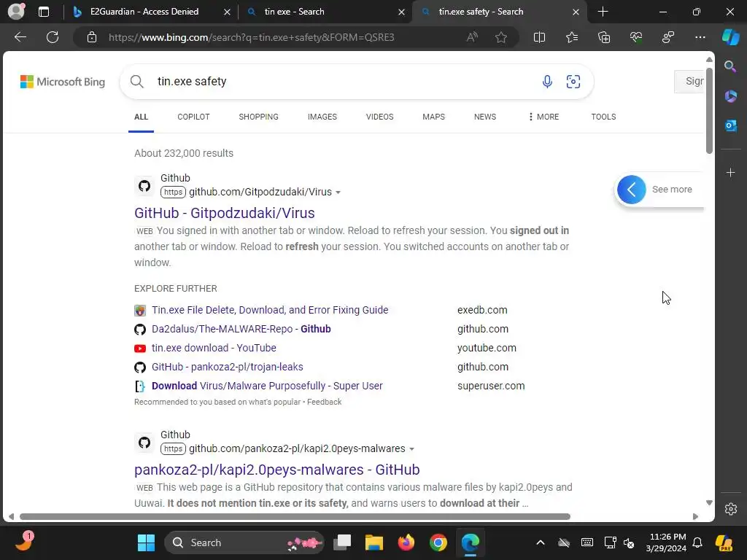Open the Microsoft 365 sidebar icon
This screenshot has width=747, height=560.
730,96
